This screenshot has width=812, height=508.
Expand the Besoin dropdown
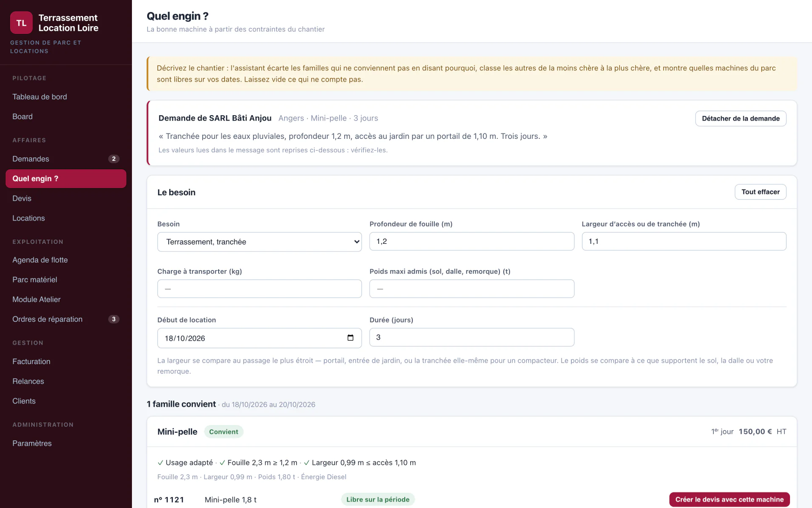coord(260,242)
